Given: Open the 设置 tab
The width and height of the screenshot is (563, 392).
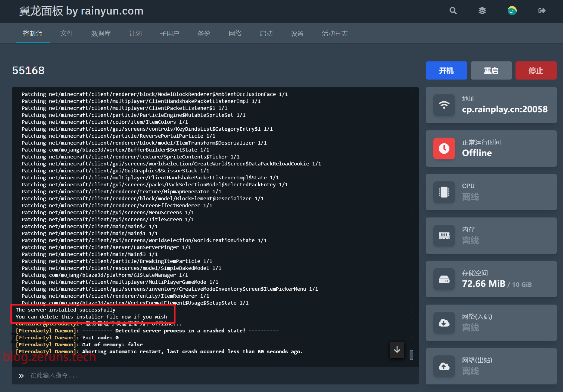Looking at the screenshot, I should [x=297, y=33].
